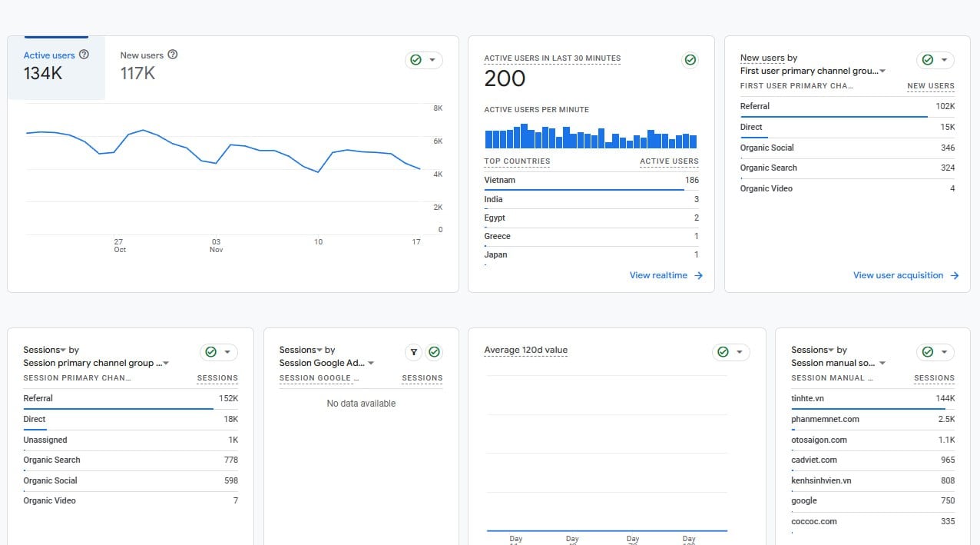Click green check status icon in realtime card
This screenshot has width=980, height=545.
[690, 60]
